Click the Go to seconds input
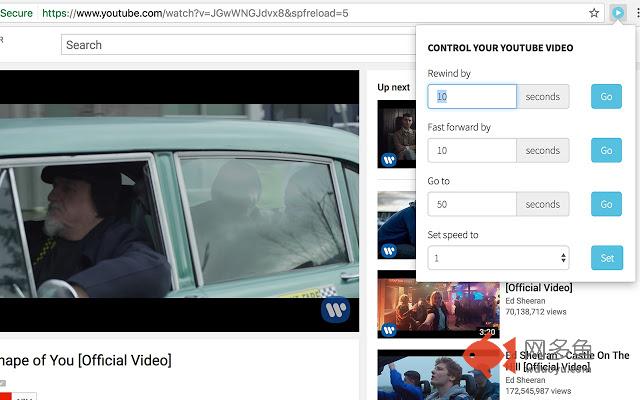640x400 pixels. (472, 204)
